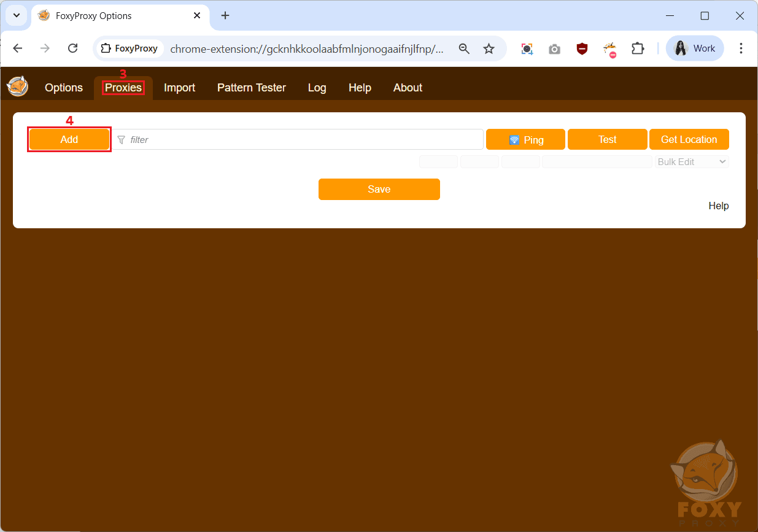Reload the page using refresh icon
758x532 pixels.
[x=72, y=48]
